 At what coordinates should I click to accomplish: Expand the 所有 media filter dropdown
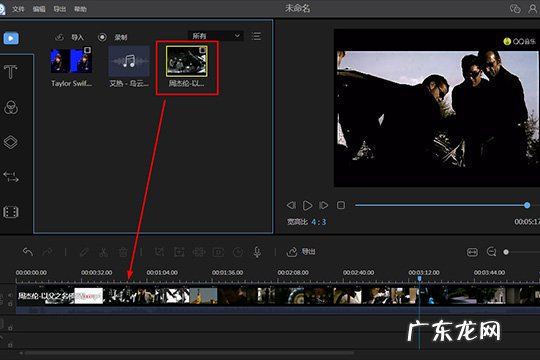click(216, 36)
